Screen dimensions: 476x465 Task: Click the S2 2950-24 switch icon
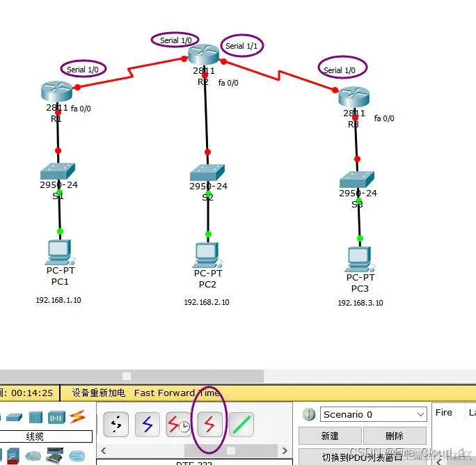pyautogui.click(x=207, y=172)
